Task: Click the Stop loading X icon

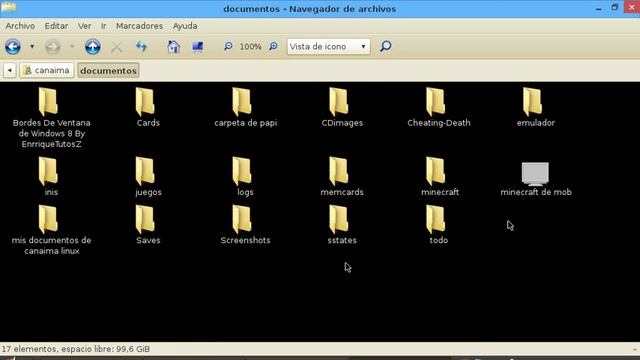Action: [x=116, y=47]
